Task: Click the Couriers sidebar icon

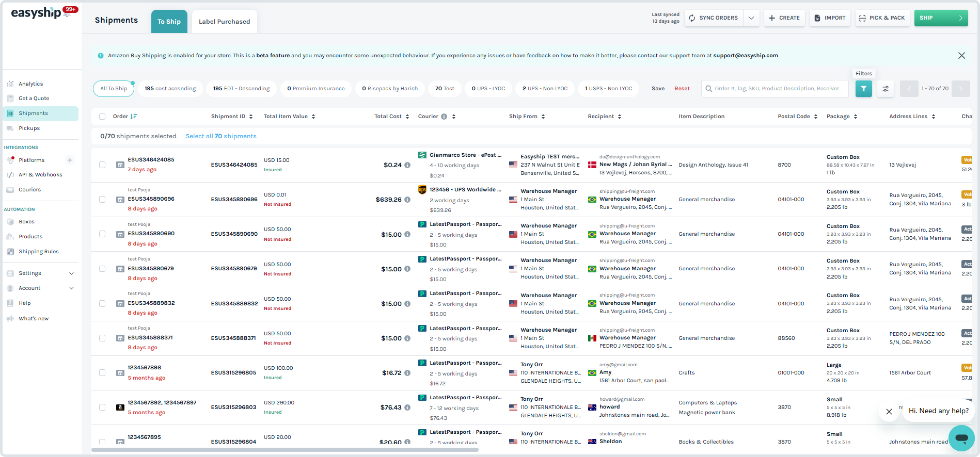Action: [x=10, y=190]
